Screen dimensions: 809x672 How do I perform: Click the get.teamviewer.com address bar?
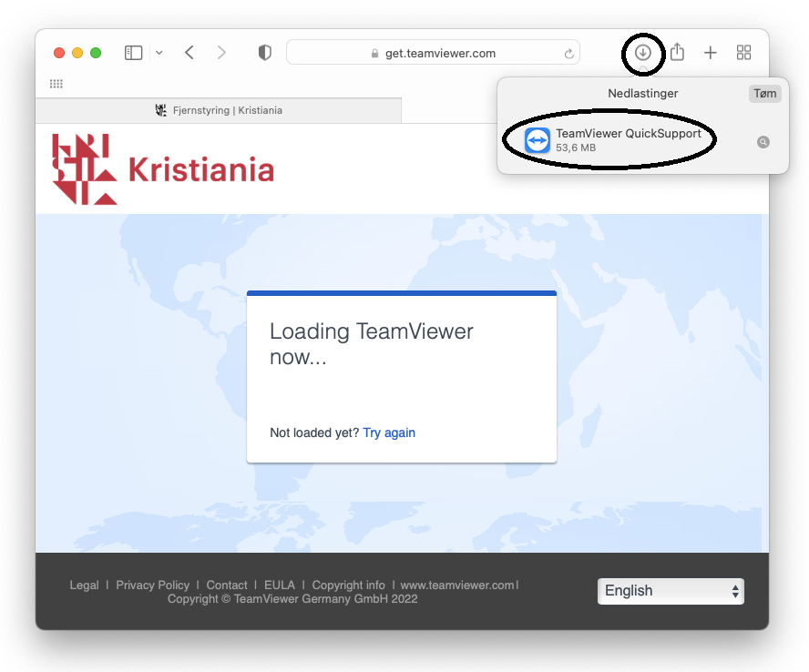point(433,53)
